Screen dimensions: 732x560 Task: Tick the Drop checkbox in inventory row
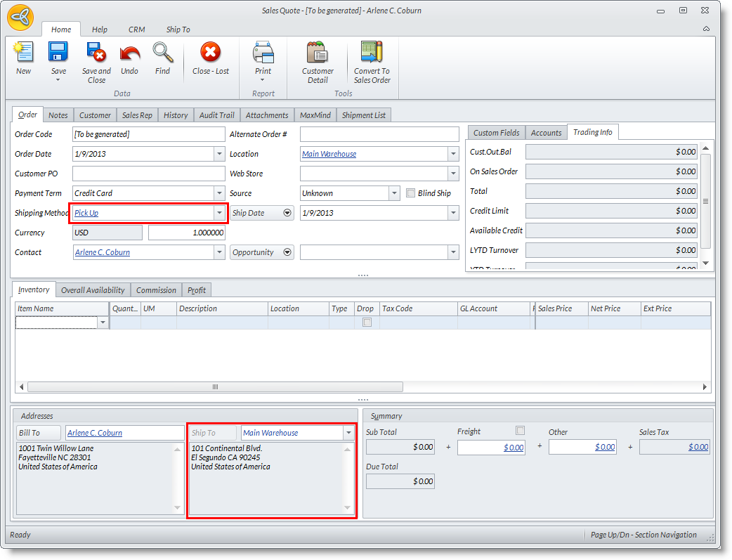coord(366,323)
